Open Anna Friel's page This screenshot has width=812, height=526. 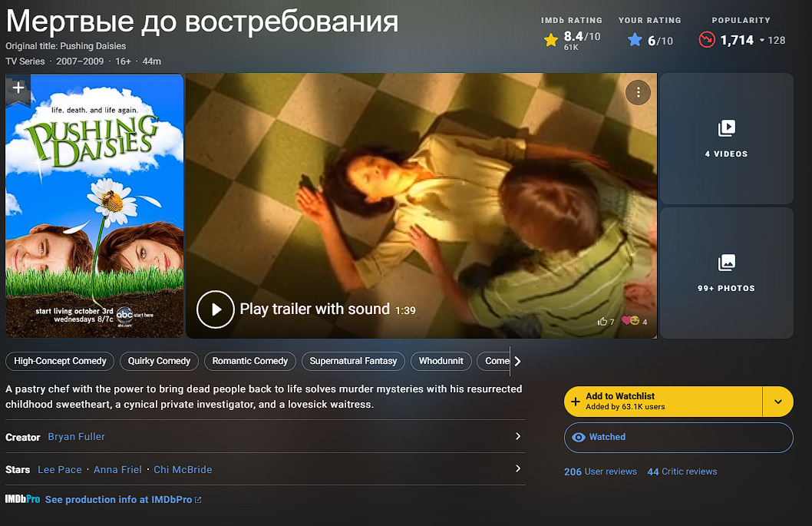117,469
